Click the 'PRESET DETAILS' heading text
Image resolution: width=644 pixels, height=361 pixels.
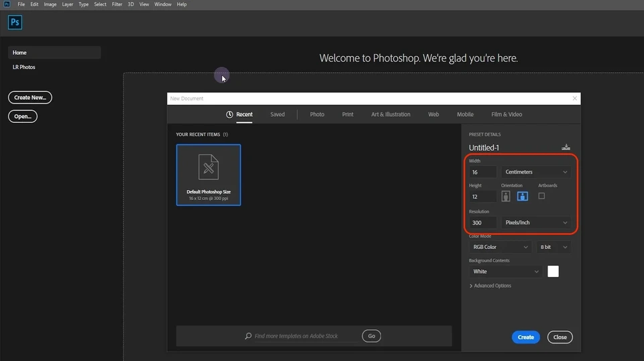coord(484,134)
